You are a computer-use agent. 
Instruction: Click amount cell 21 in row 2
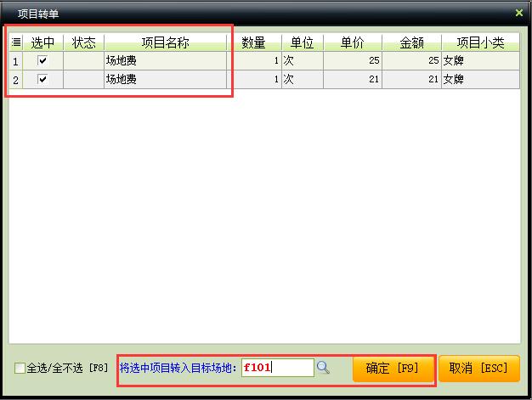(411, 79)
